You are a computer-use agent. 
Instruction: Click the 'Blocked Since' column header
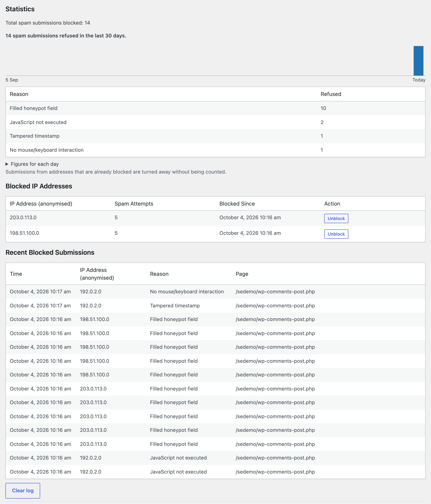[237, 204]
